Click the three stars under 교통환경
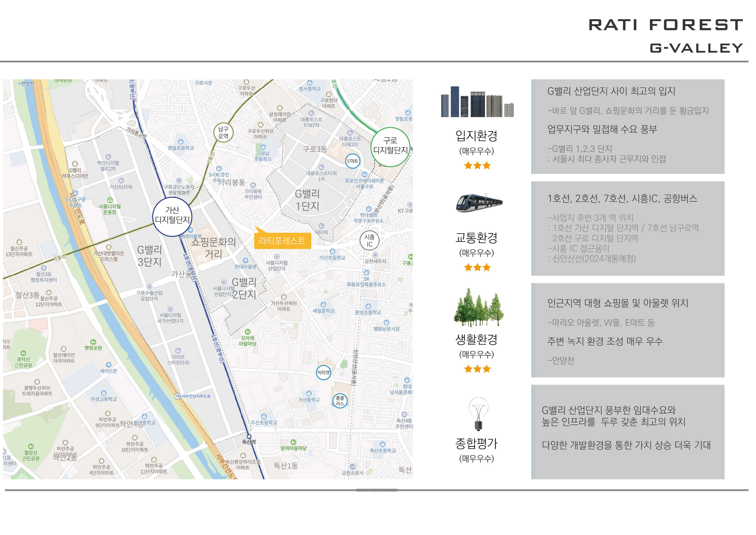756x535 pixels. coord(477,267)
